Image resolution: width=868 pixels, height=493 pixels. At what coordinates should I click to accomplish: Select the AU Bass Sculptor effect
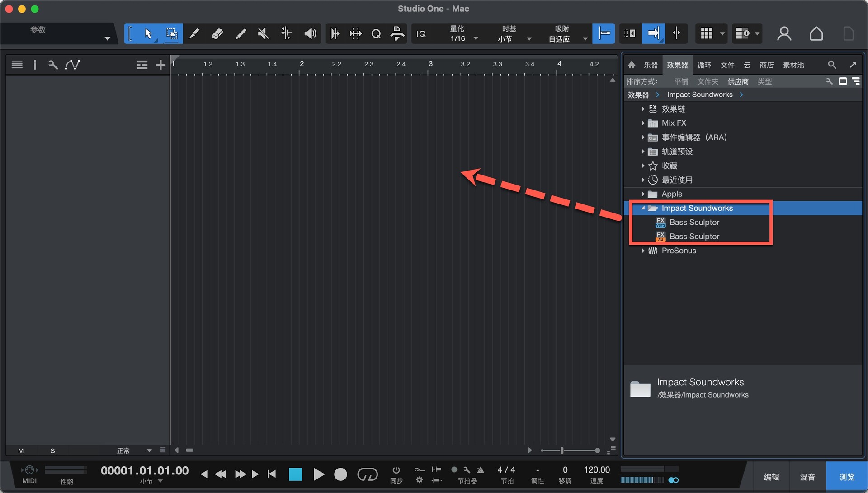[694, 237]
